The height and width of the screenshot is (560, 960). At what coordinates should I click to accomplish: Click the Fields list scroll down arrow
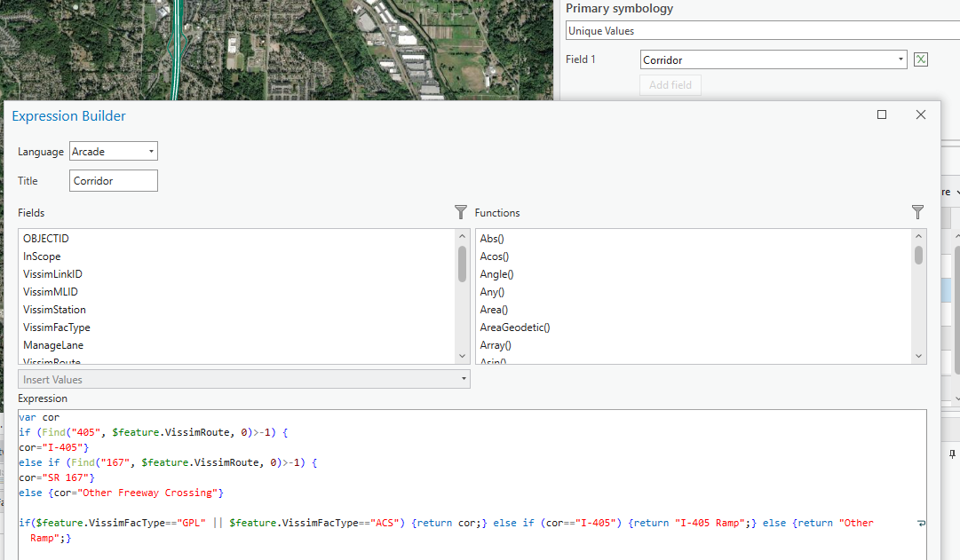click(463, 356)
